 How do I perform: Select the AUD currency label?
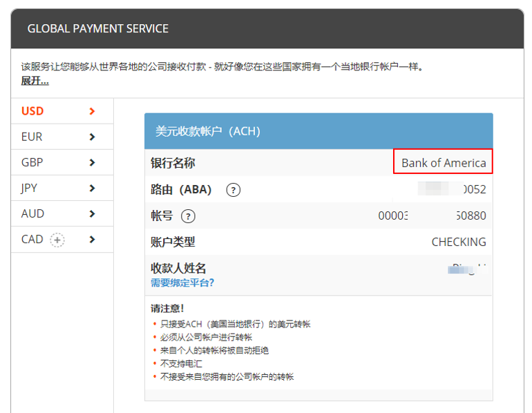pos(32,214)
